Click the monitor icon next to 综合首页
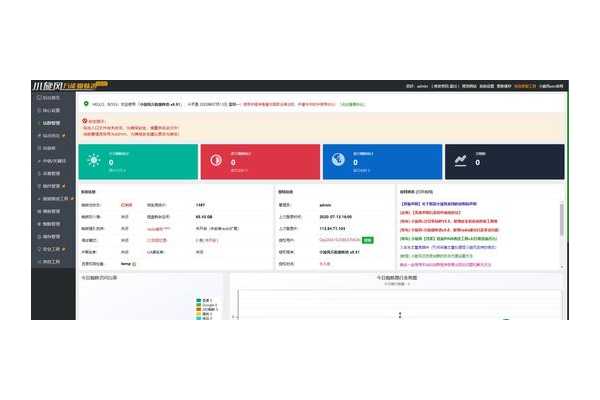This screenshot has width=600, height=400. 36,98
